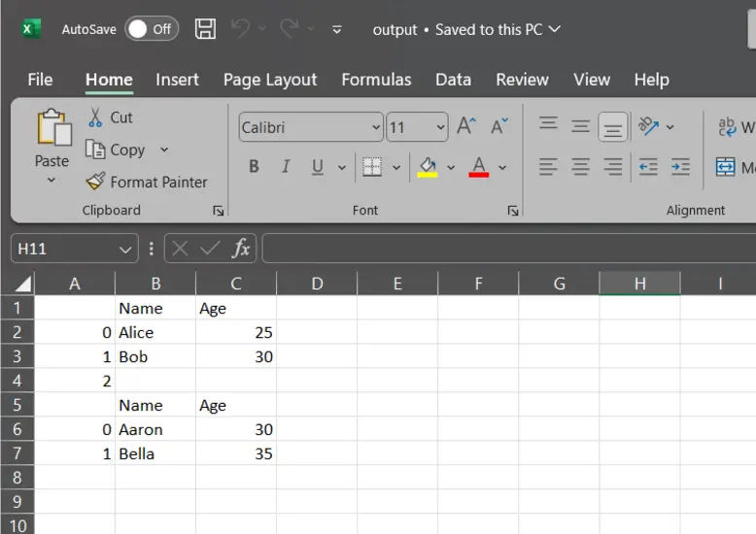The width and height of the screenshot is (756, 534).
Task: Click the Enter checkmark formula icon
Action: pyautogui.click(x=210, y=250)
